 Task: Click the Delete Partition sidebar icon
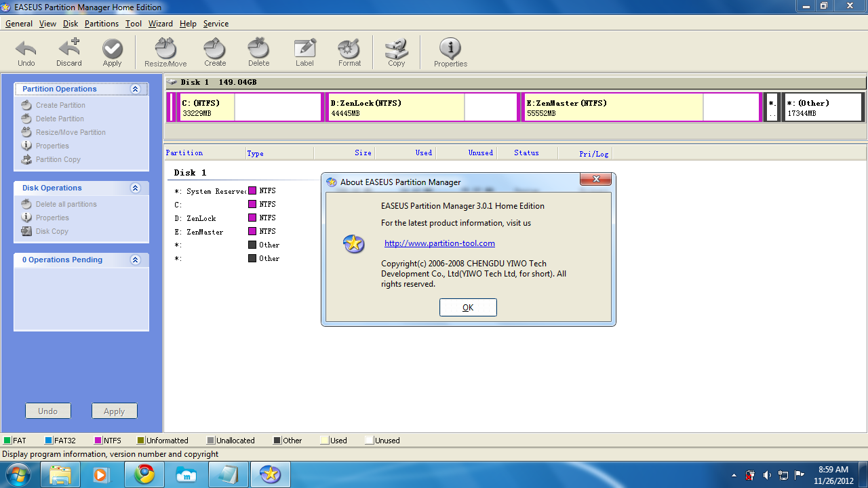26,119
